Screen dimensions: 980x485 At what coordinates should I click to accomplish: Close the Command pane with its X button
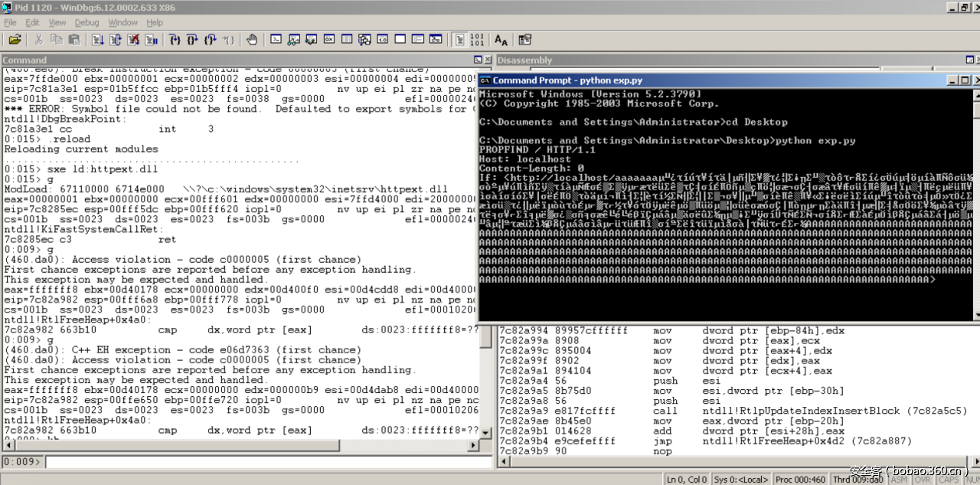coord(488,60)
